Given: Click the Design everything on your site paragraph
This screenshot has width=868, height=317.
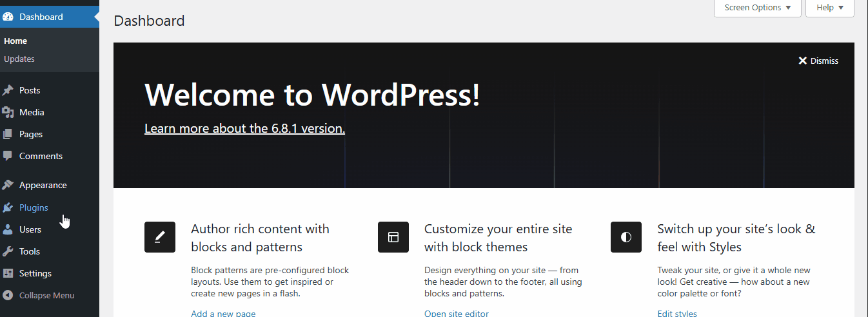Looking at the screenshot, I should click(x=503, y=282).
